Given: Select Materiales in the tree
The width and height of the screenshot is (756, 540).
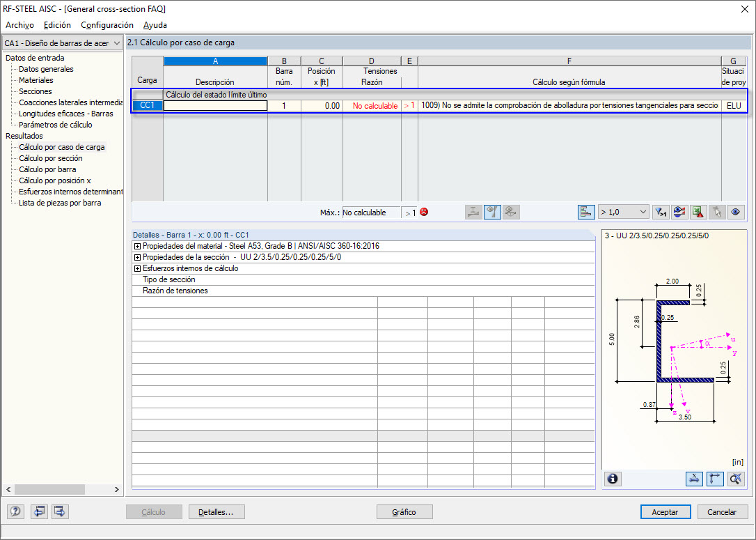Looking at the screenshot, I should 36,80.
